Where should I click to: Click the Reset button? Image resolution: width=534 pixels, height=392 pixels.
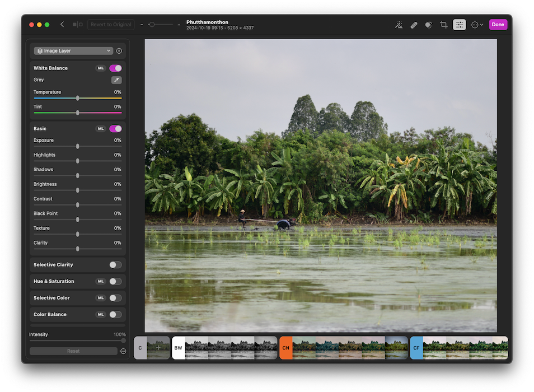click(x=73, y=351)
